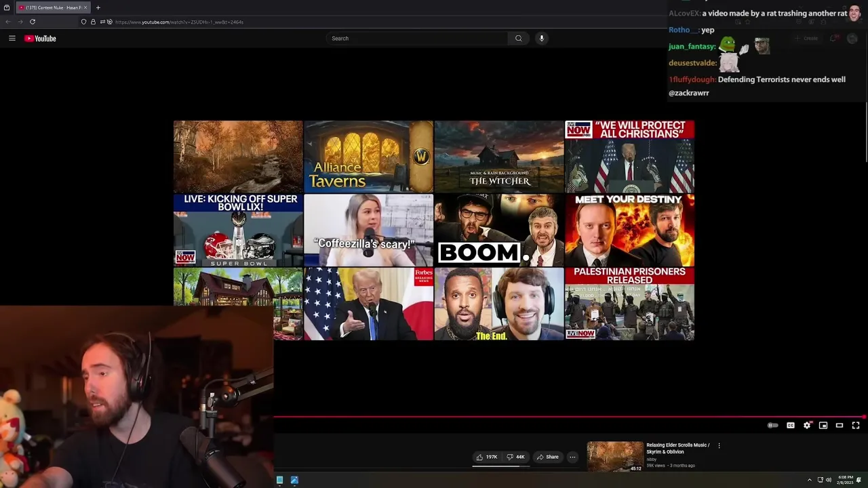Click the permissions icon next to the padlock

coord(102,22)
